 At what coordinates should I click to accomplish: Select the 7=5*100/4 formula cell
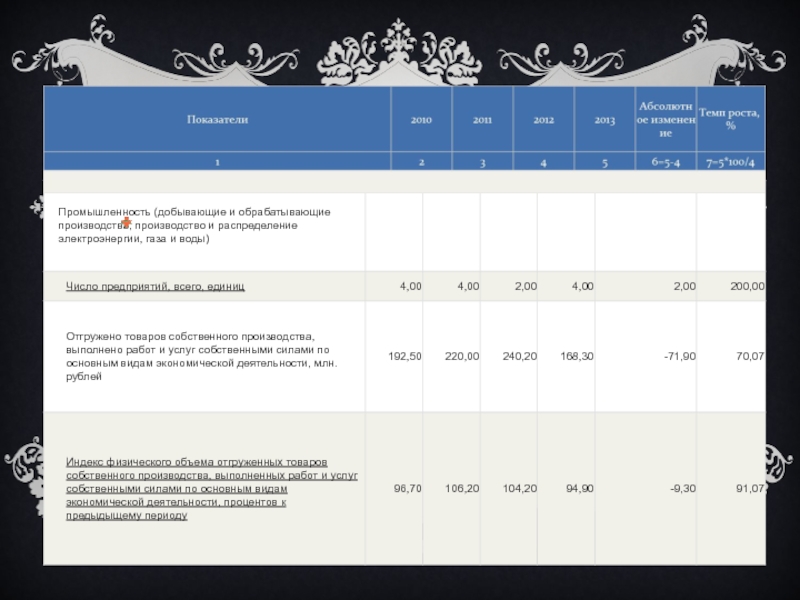click(729, 161)
